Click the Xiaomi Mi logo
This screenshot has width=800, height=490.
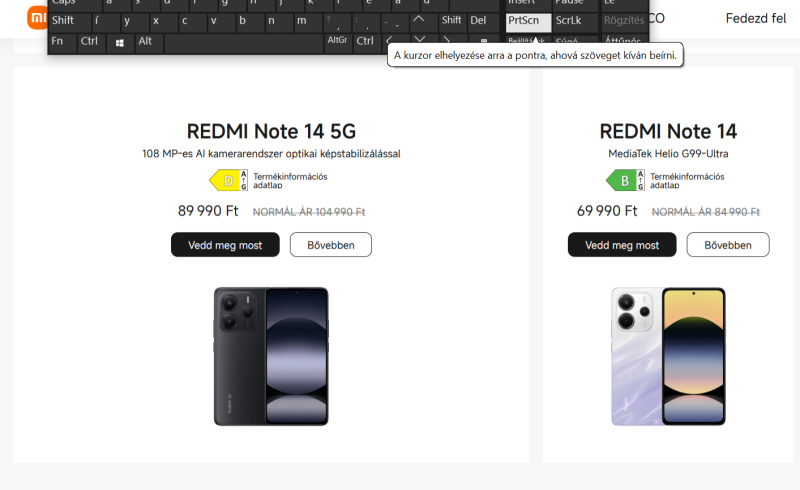pos(36,17)
